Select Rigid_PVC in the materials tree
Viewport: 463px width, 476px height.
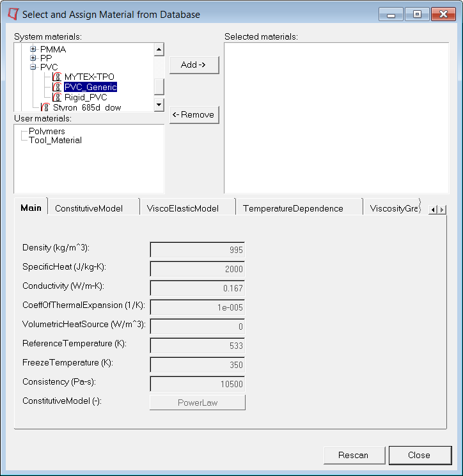coord(86,98)
